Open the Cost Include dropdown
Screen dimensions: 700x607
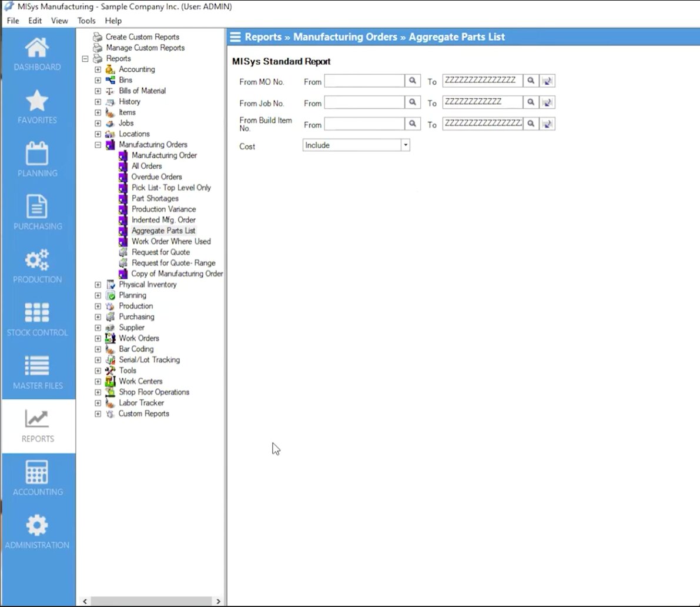coord(405,145)
